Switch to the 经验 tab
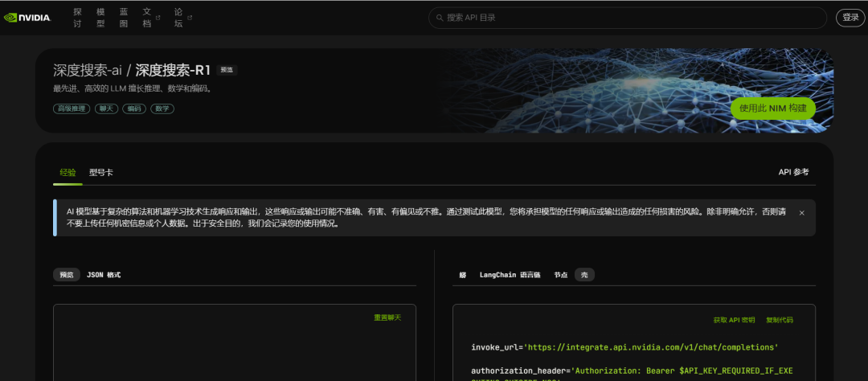The image size is (868, 381). pyautogui.click(x=68, y=173)
